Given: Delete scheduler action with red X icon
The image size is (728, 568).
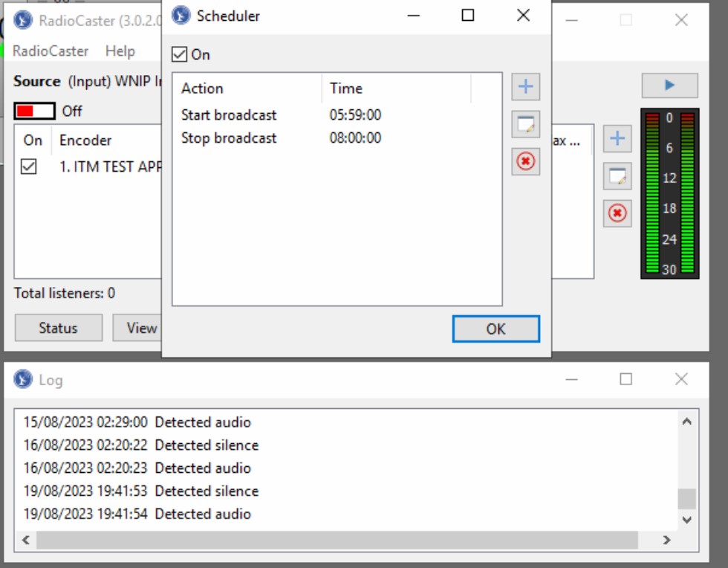Looking at the screenshot, I should (x=526, y=162).
